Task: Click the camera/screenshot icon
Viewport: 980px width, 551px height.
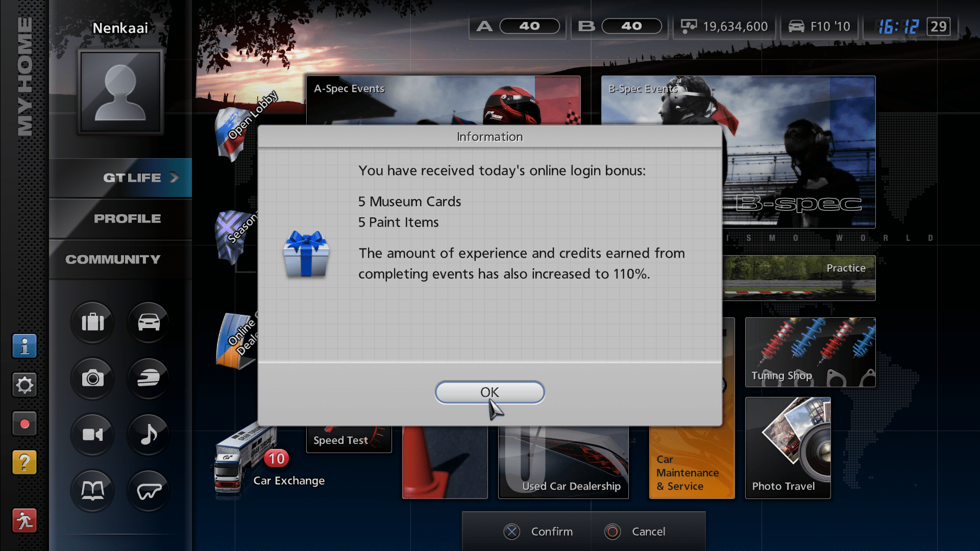Action: (x=93, y=379)
